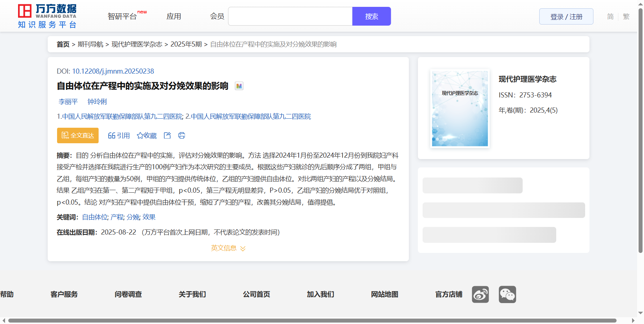Screen dimensions: 644x324
Task: Expand the 英文信息 section
Action: (228, 248)
